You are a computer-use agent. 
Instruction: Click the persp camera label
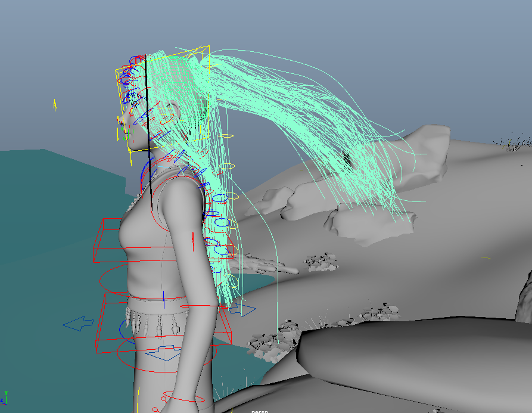(x=260, y=411)
